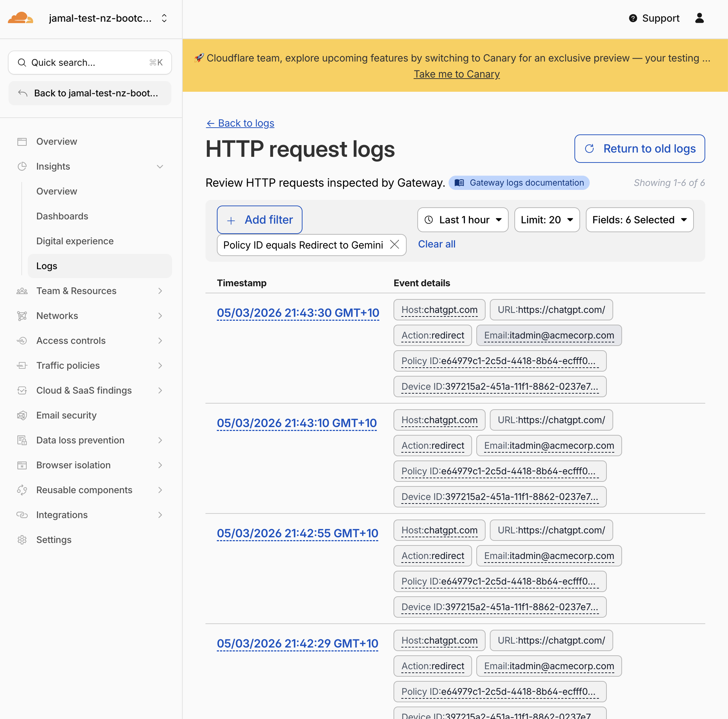Click Return to old logs button
The height and width of the screenshot is (719, 728).
[x=639, y=149]
